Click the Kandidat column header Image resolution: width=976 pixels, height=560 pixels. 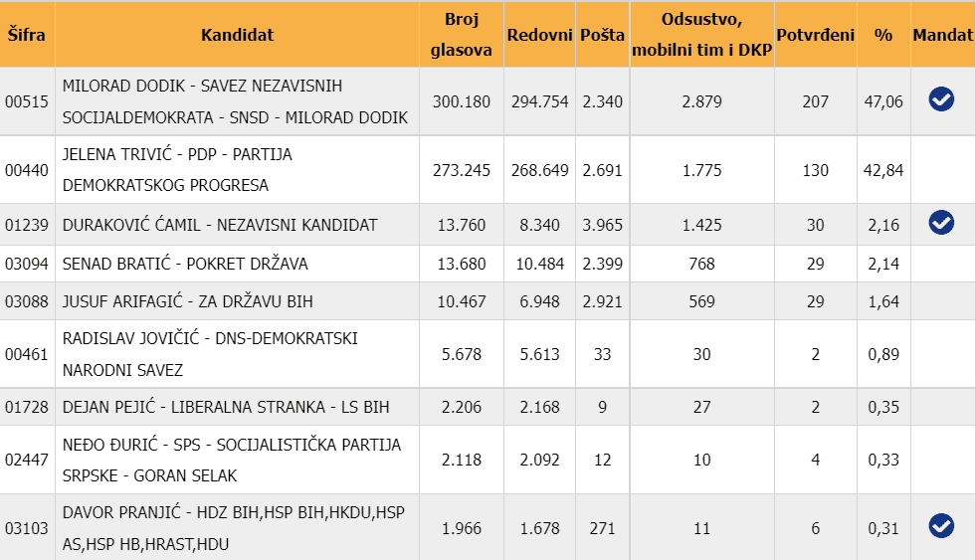coord(237,35)
